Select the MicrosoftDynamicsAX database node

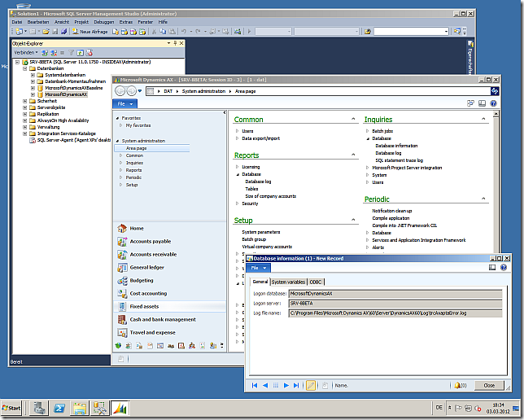(x=66, y=94)
